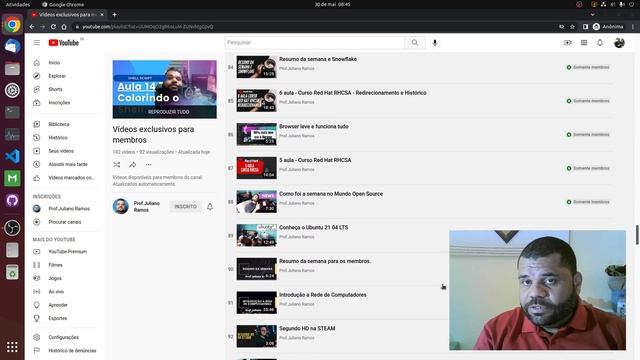Open Histórico de denúncias flag icon
The width and height of the screenshot is (640, 360).
[x=37, y=350]
